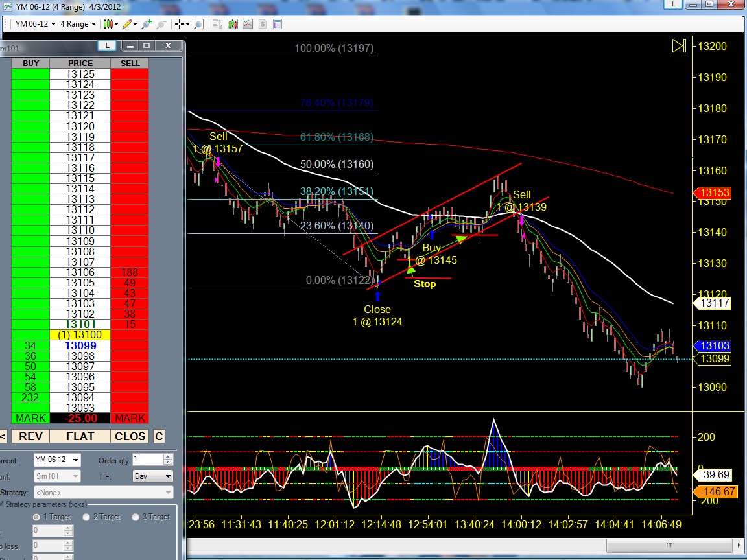Open the SuperDOM instrument YM 06-12 dropdown
Screen dimensions: 747x560
click(x=57, y=460)
